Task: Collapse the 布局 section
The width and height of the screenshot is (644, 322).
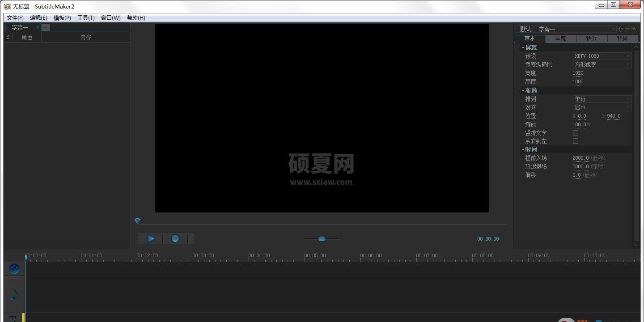Action: pos(523,90)
